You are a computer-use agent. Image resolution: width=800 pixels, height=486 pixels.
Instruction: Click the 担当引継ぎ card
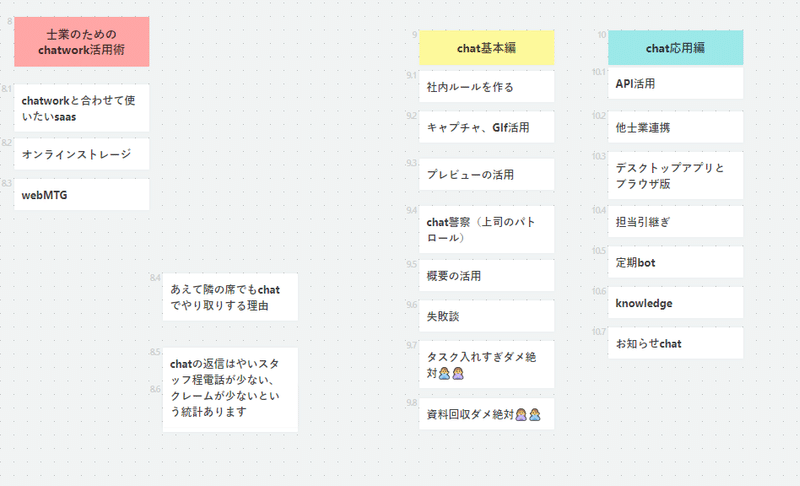pyautogui.click(x=676, y=221)
